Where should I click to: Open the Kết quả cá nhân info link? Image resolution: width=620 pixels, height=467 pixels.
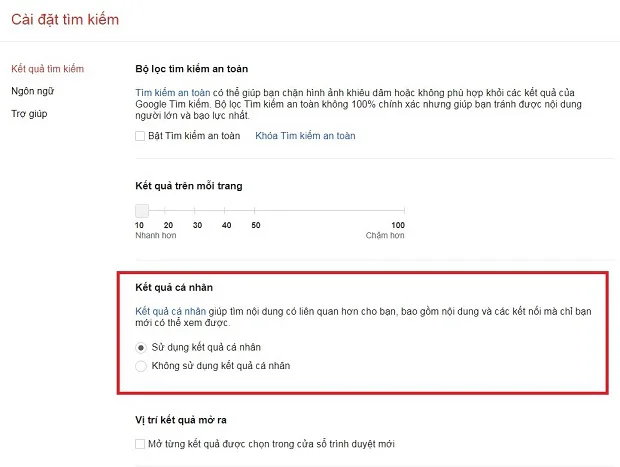pyautogui.click(x=170, y=311)
